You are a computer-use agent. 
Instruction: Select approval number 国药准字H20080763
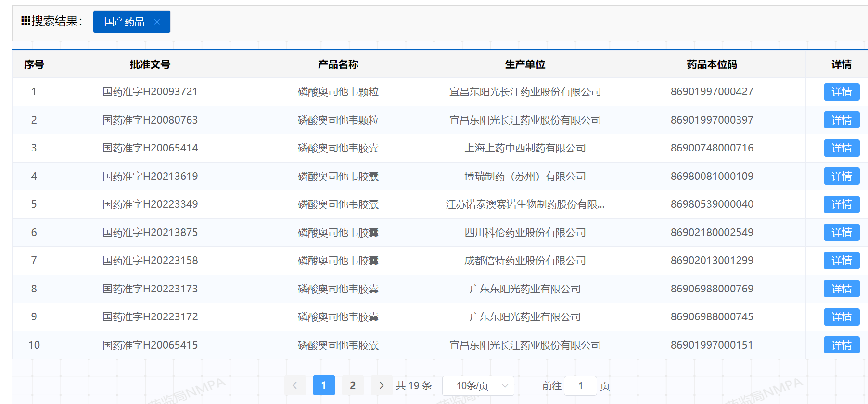point(150,120)
